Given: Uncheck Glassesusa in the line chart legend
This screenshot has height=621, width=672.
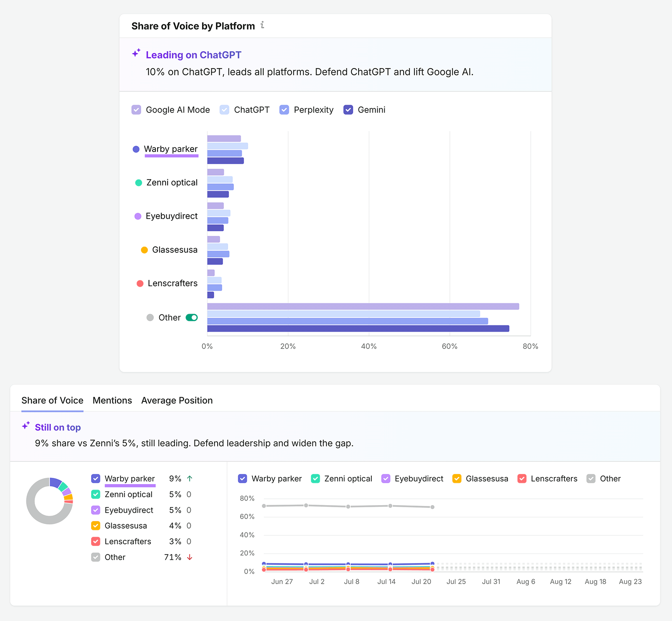Looking at the screenshot, I should (x=457, y=479).
